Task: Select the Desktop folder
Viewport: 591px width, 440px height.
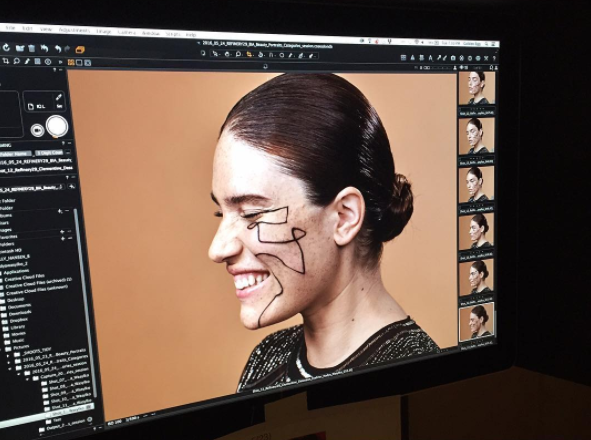Action: [x=12, y=300]
